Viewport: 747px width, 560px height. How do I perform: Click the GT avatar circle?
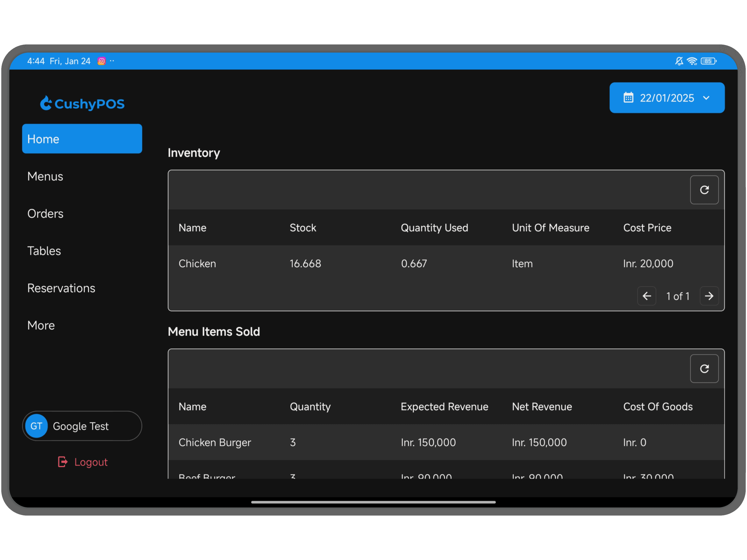tap(36, 426)
